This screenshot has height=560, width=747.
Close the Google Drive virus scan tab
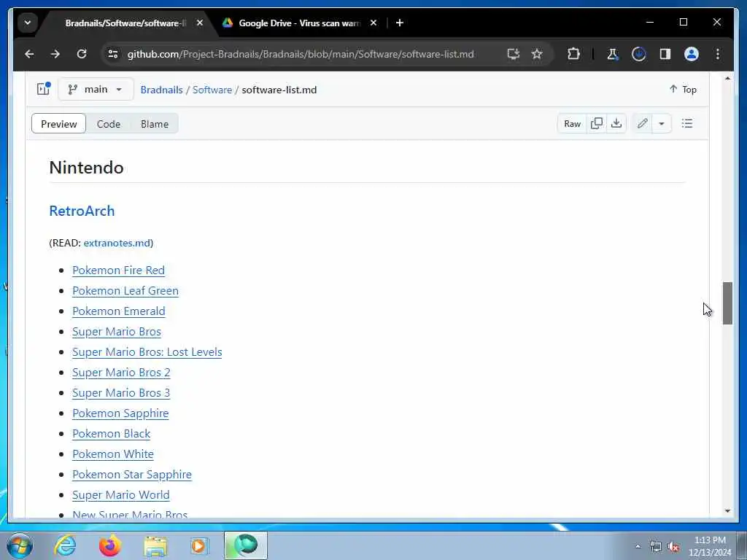(x=373, y=23)
